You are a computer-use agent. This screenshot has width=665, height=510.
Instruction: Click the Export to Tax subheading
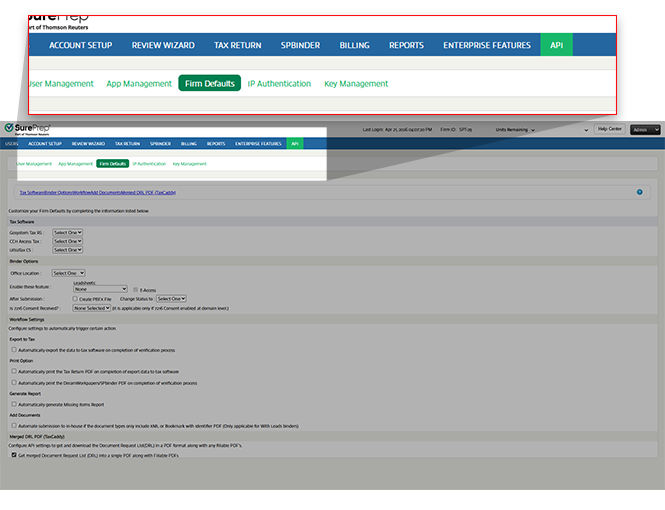[22, 339]
